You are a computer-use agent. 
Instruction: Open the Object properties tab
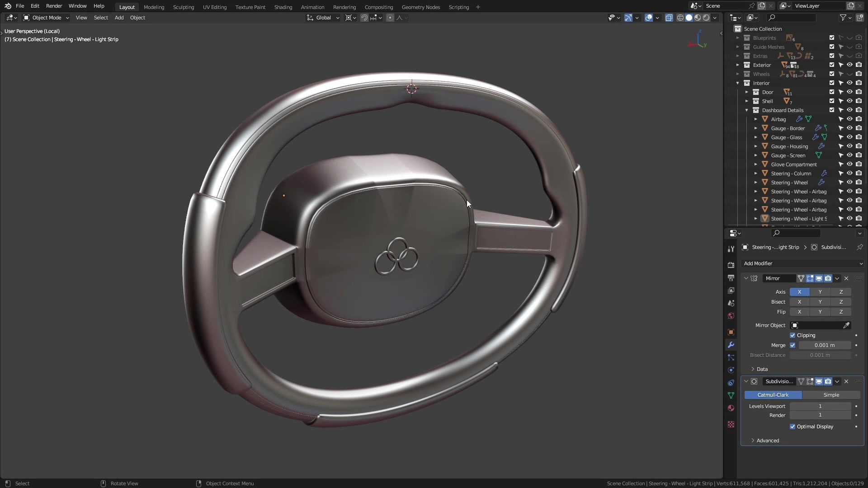point(731,332)
